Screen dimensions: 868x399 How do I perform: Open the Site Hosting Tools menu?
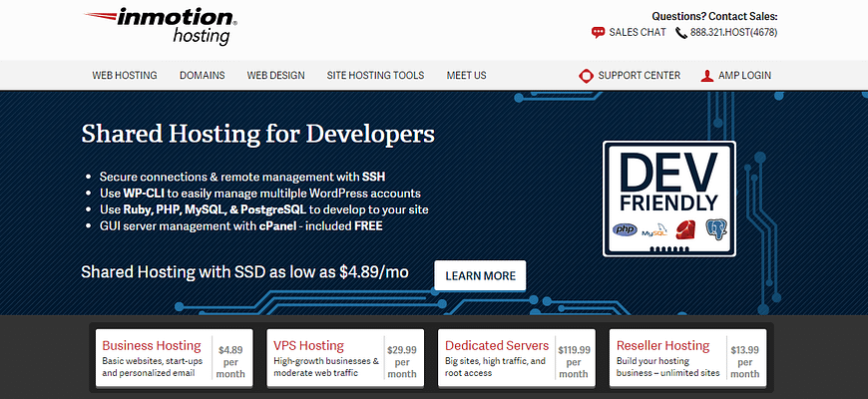pos(375,75)
